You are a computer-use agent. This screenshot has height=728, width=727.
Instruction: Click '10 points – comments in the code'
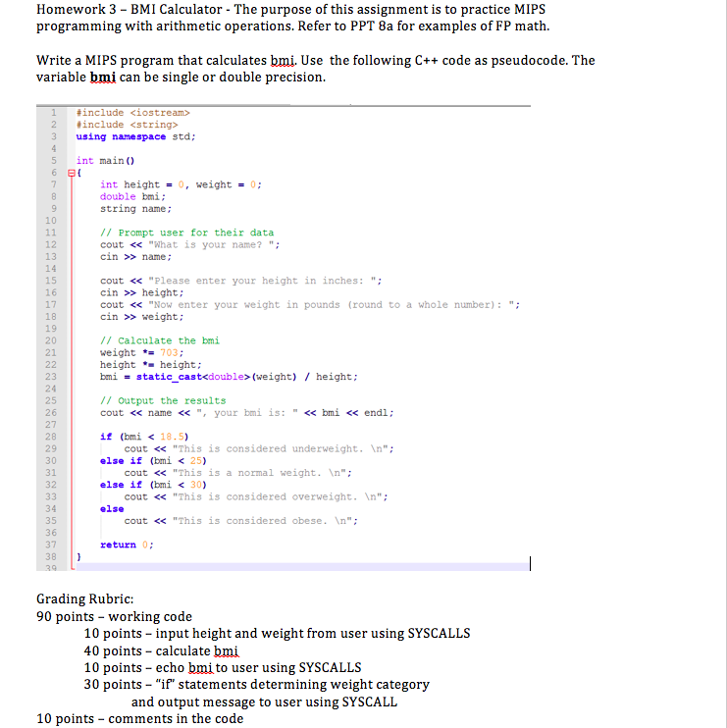139,719
